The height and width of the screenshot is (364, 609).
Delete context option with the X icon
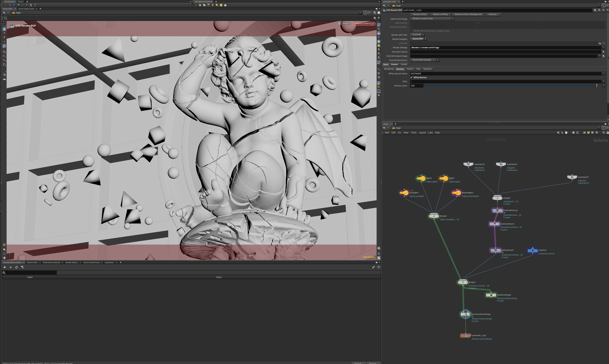(x=10, y=267)
